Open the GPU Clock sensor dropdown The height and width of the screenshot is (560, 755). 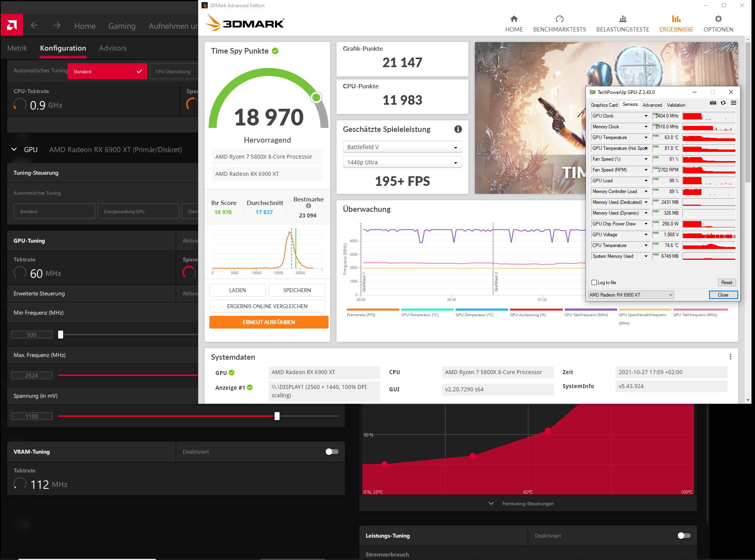(645, 116)
